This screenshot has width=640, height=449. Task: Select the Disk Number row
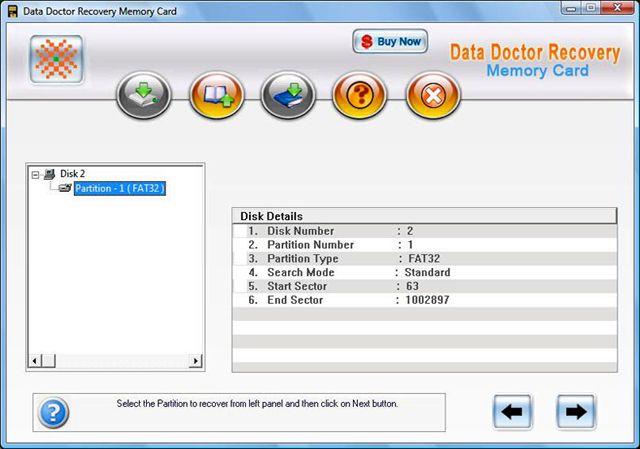coord(424,231)
